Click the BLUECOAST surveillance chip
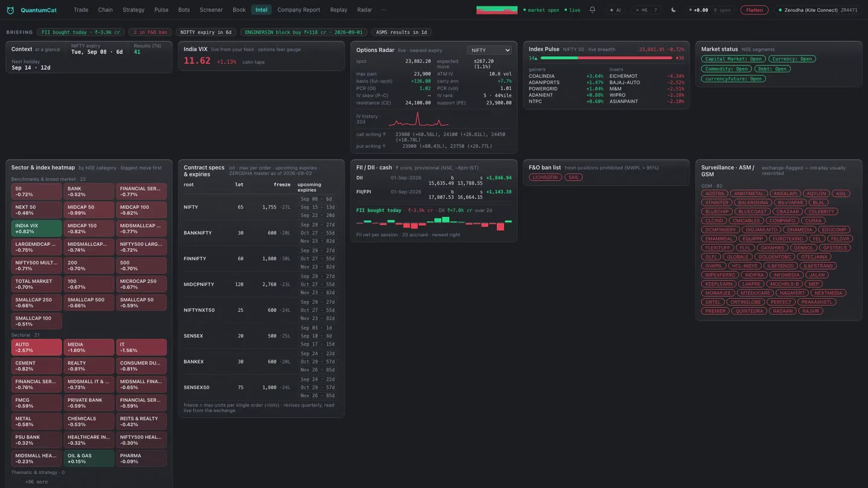This screenshot has height=488, width=868. pos(752,212)
